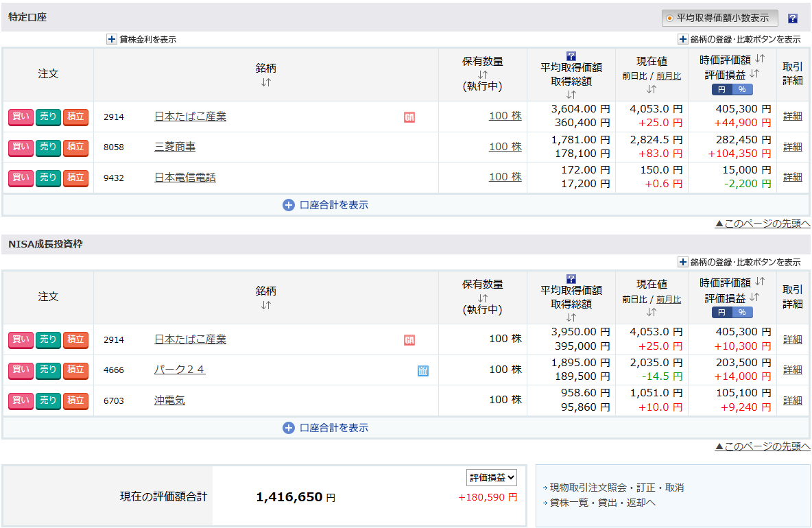The height and width of the screenshot is (528, 812).
Task: Sort NISA table by 銘柄 arrows
Action: (x=265, y=305)
